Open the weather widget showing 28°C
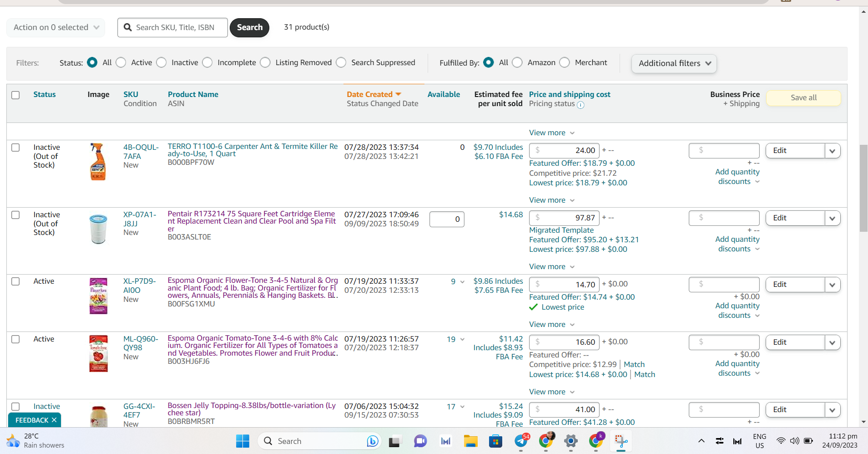 click(x=35, y=441)
